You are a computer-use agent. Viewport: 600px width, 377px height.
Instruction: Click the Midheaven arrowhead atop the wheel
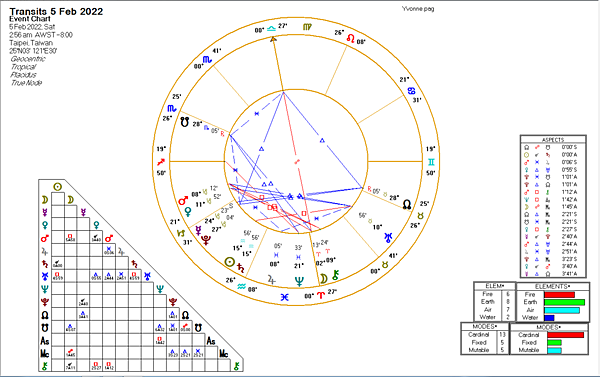click(273, 39)
